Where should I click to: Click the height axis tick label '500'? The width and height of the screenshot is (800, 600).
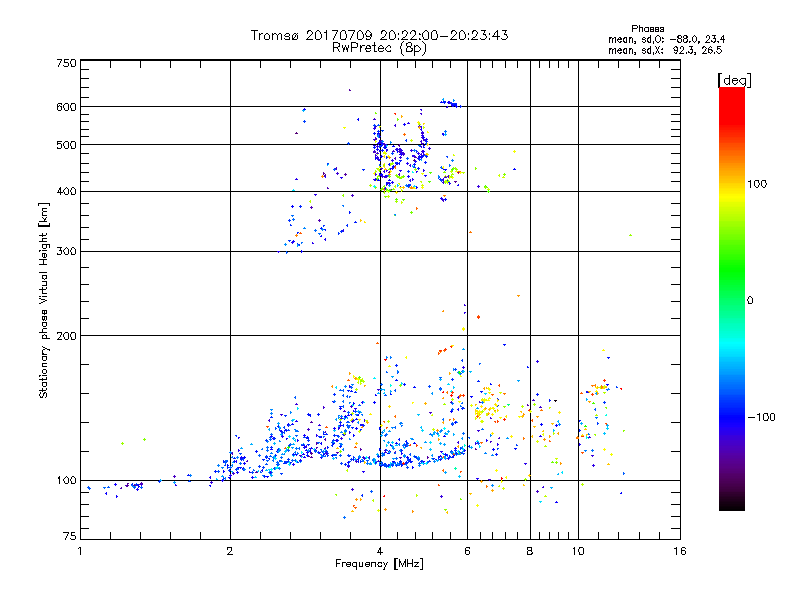[x=66, y=145]
